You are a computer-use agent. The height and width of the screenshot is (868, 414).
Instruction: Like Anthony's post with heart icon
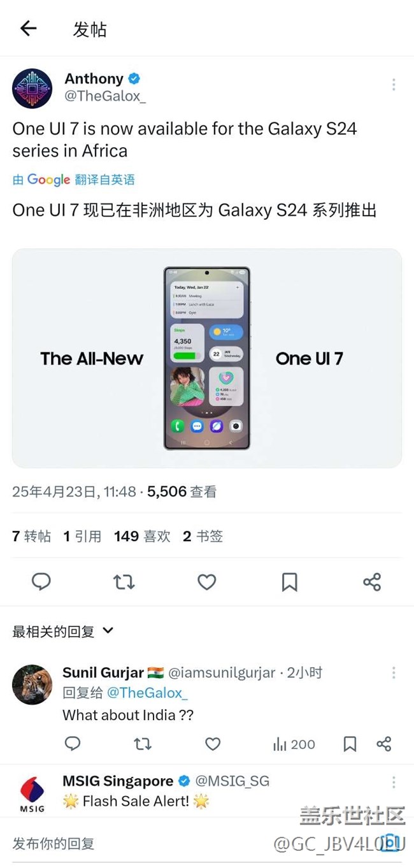(206, 581)
